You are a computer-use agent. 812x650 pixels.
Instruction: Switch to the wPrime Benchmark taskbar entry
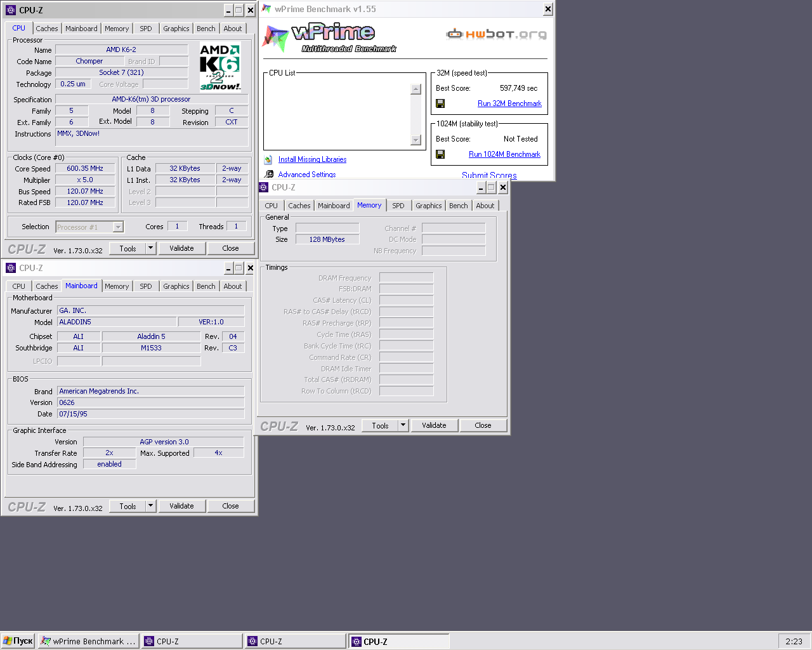pyautogui.click(x=89, y=641)
